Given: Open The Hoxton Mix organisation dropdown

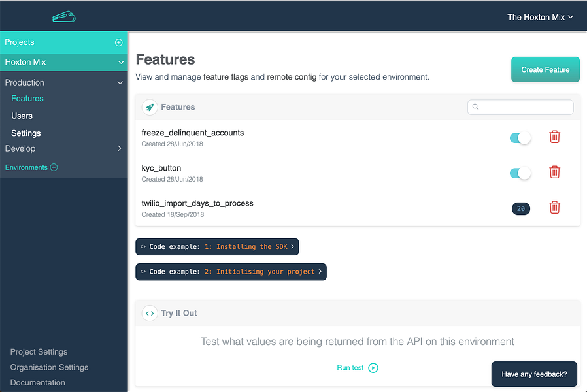Looking at the screenshot, I should click(x=540, y=17).
